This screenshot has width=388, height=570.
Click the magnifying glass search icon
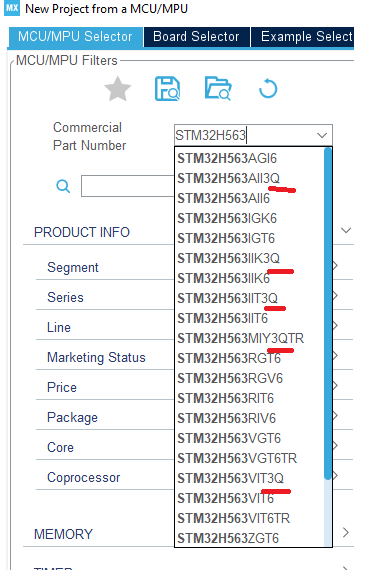pos(63,186)
